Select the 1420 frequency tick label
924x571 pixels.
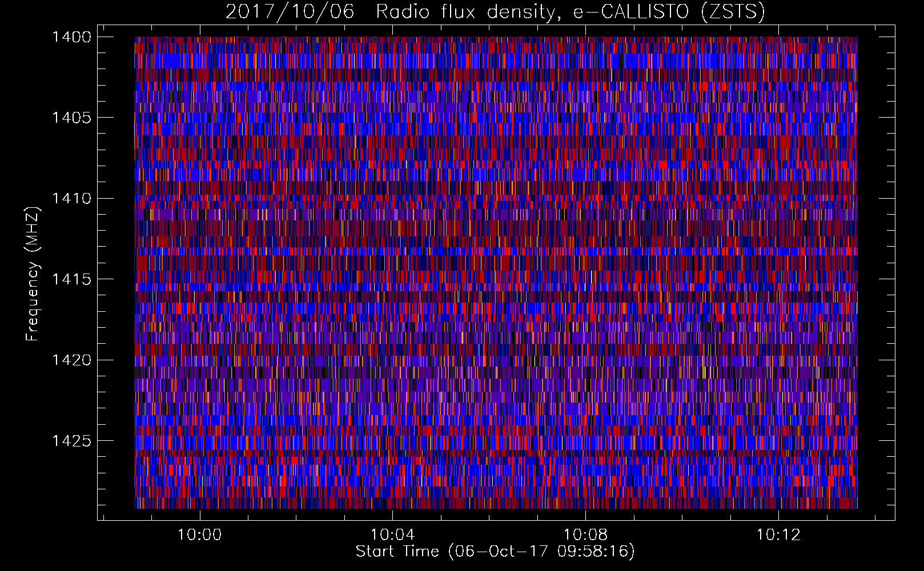(71, 360)
